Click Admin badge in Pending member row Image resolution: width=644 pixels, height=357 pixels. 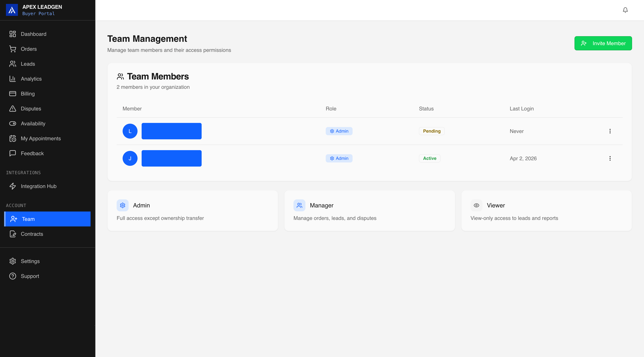[339, 131]
